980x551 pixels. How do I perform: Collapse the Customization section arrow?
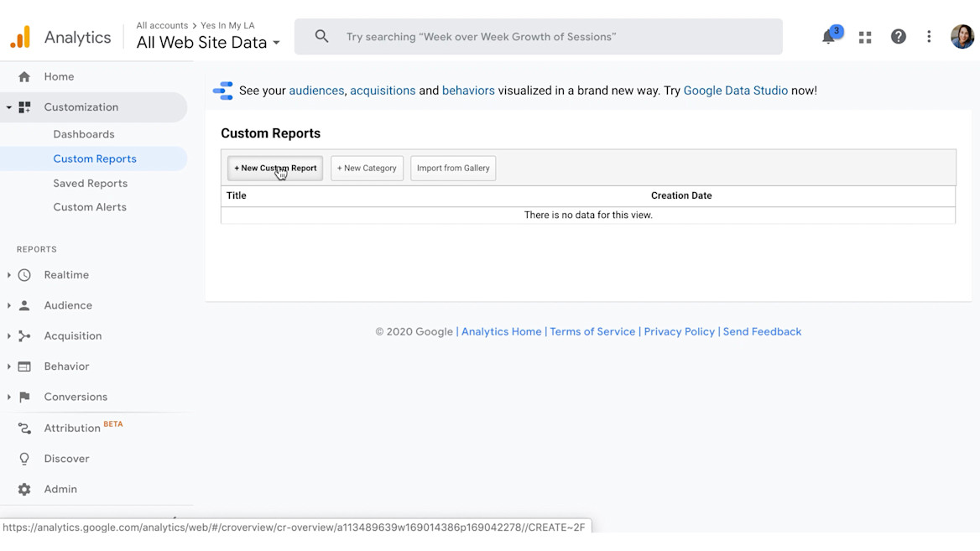coord(8,107)
